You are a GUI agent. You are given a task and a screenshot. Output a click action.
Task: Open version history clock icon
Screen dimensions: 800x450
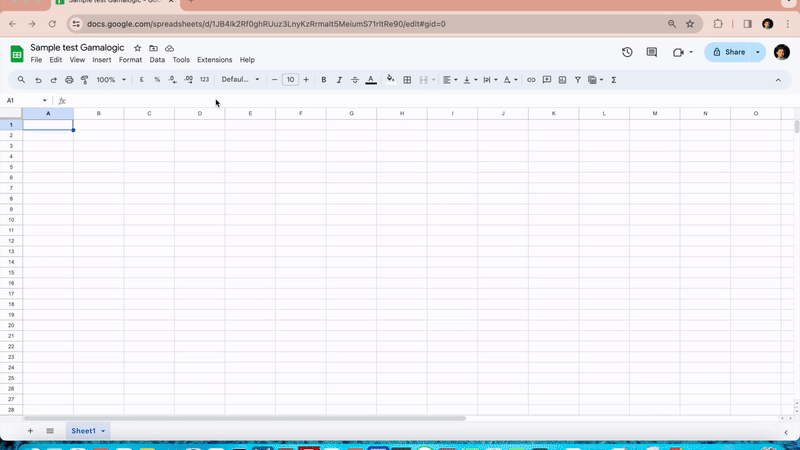pos(627,52)
